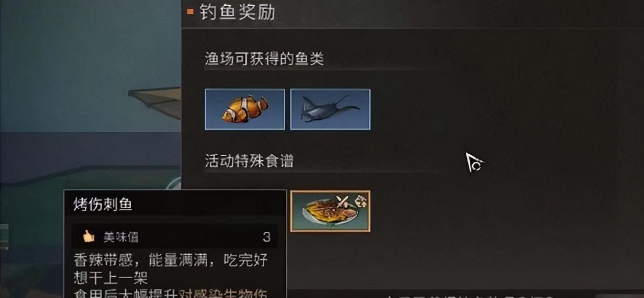Select the 渔场可获得的鱼类 section label
Viewport: 644px width, 298px height.
point(264,59)
